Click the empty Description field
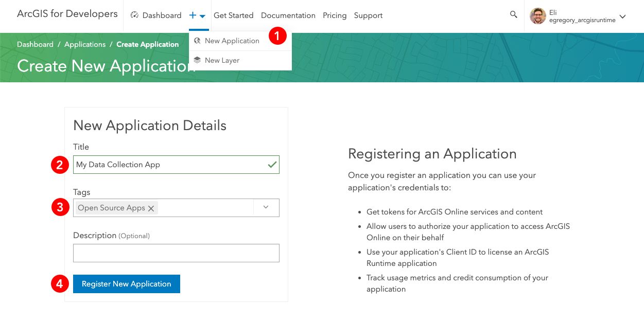This screenshot has width=644, height=323. tap(176, 253)
